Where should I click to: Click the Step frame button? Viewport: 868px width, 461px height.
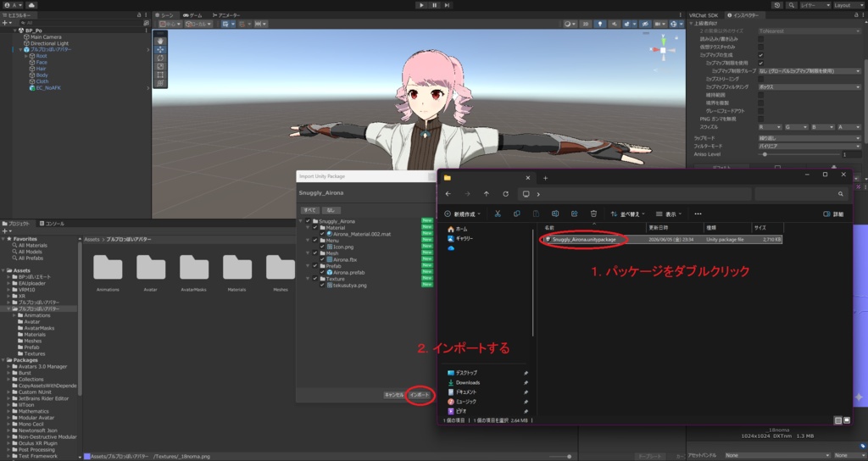[447, 5]
